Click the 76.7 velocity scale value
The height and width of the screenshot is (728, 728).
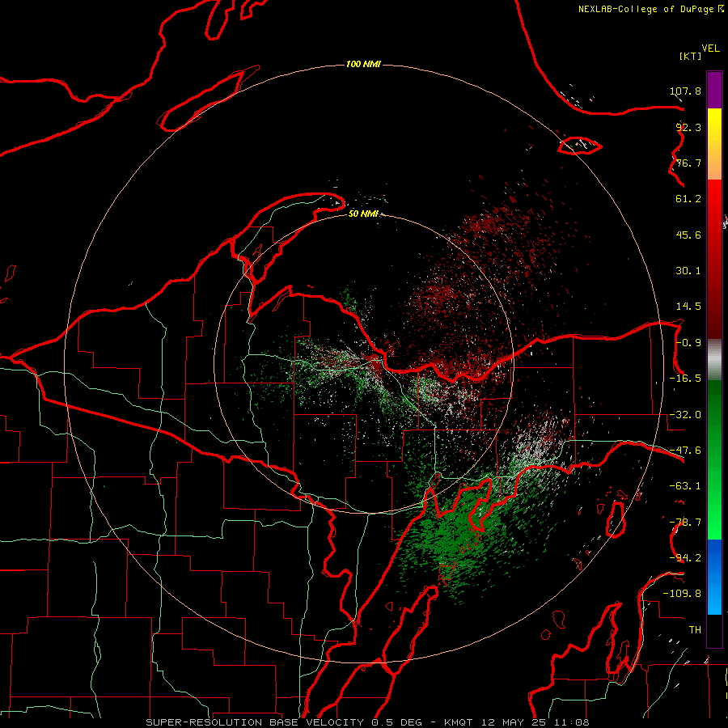click(x=688, y=163)
